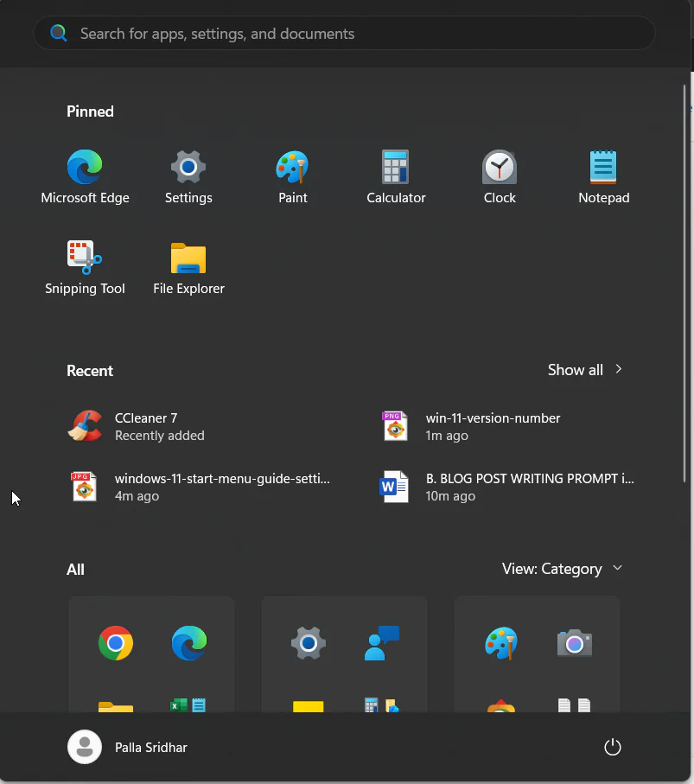Open Paint palette in All category group
This screenshot has height=784, width=694.
tap(501, 643)
